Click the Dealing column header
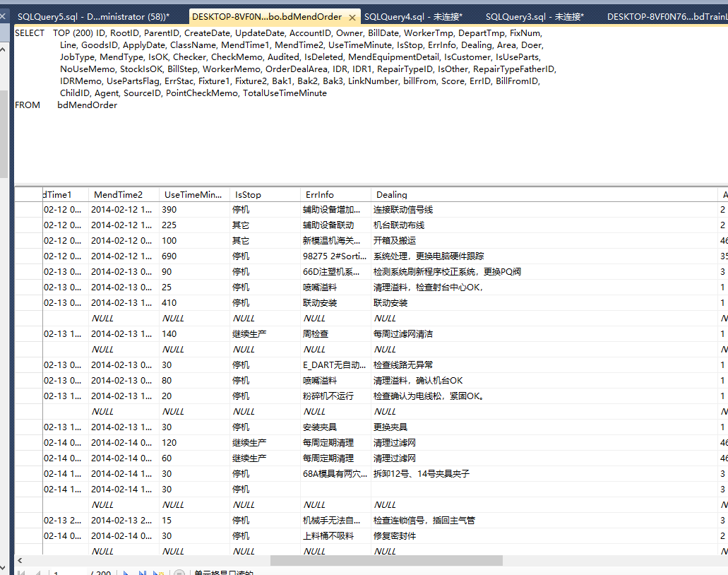728x575 pixels. [544, 194]
